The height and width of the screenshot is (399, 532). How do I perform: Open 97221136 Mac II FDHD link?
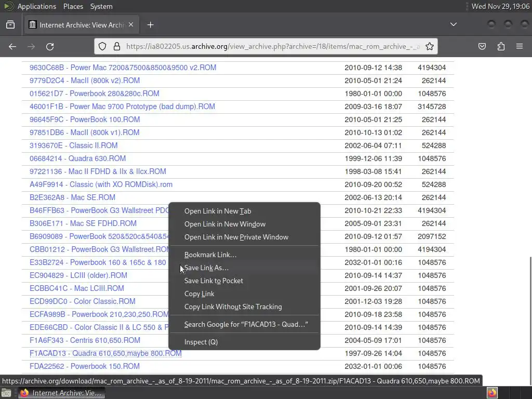(x=98, y=171)
